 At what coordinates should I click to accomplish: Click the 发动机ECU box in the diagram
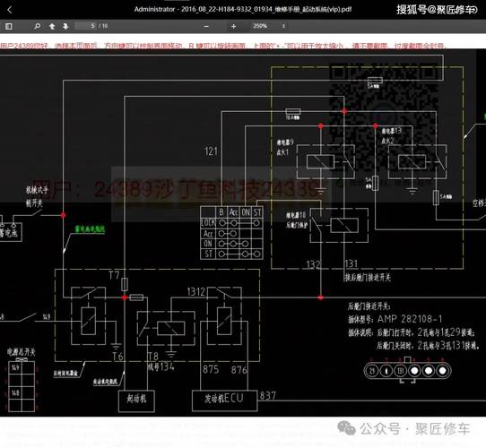pos(225,401)
